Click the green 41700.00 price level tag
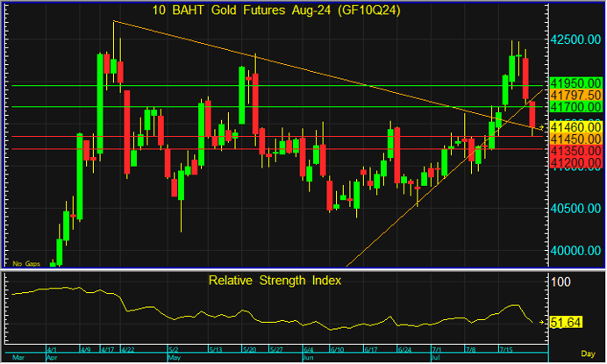Viewport: 607px width, 364px height. (x=572, y=107)
